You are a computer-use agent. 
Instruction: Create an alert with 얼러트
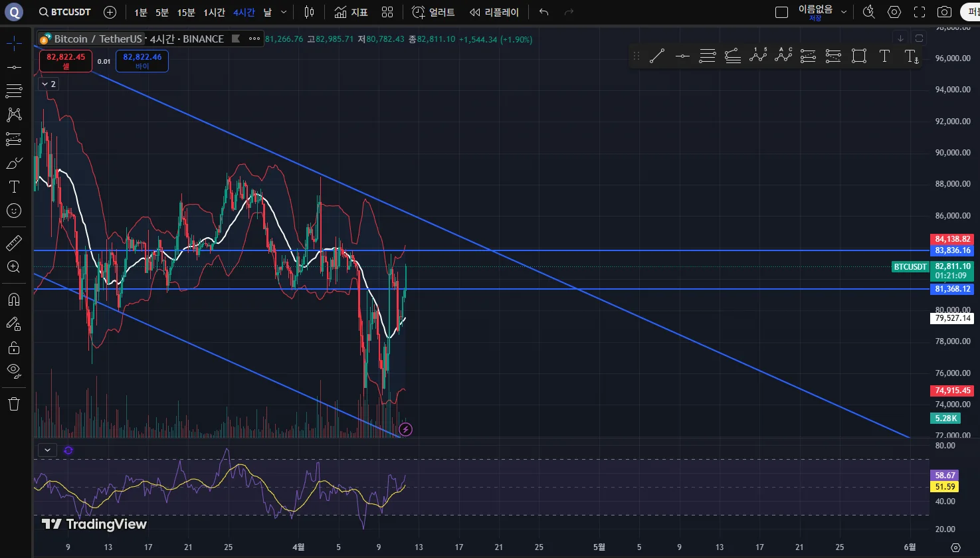click(433, 12)
